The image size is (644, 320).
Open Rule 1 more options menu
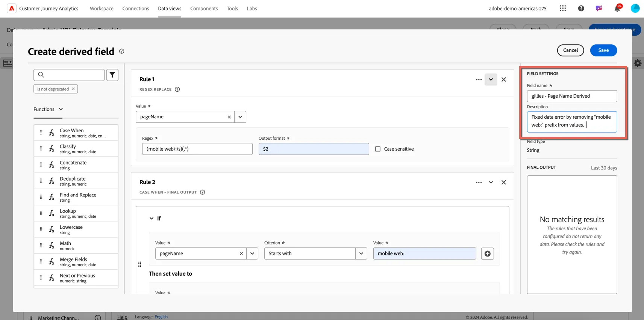pyautogui.click(x=479, y=79)
